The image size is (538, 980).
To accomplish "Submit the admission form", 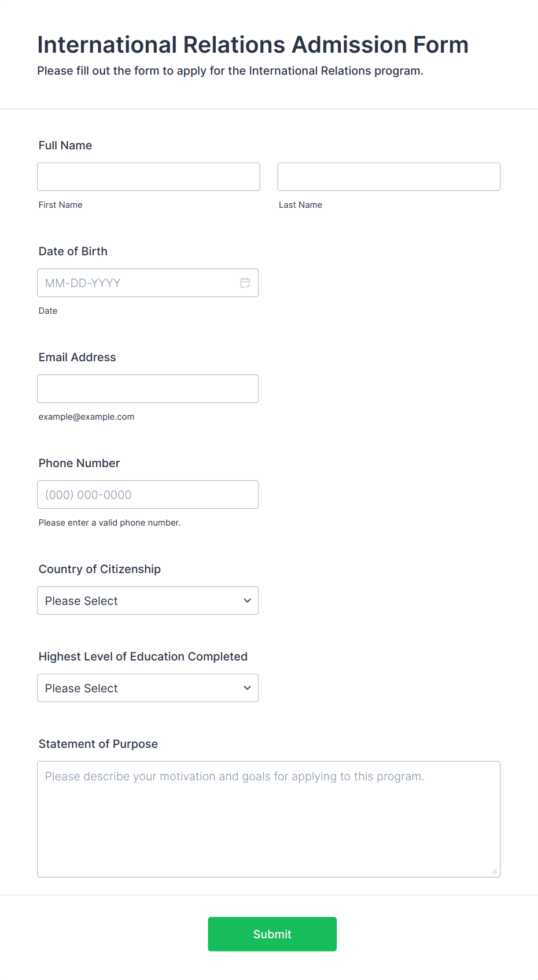I will pyautogui.click(x=272, y=934).
